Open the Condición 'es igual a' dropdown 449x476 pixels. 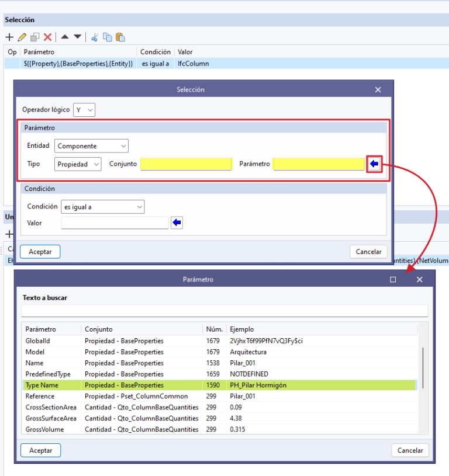pyautogui.click(x=103, y=207)
